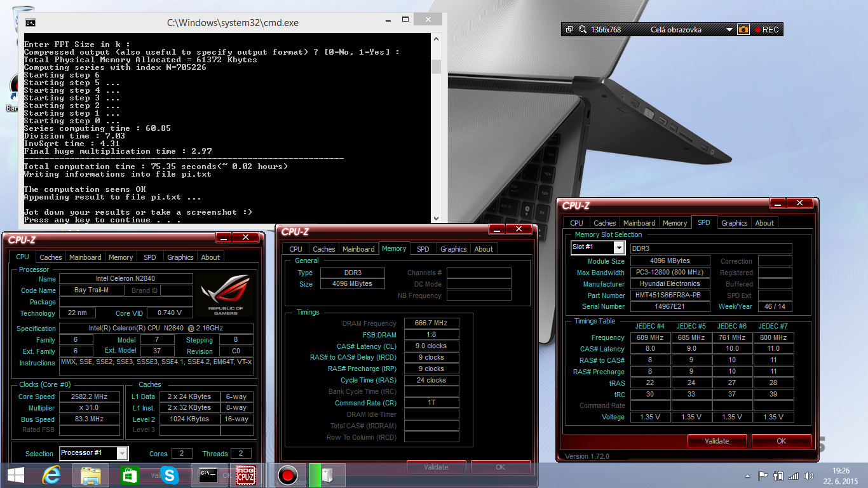Viewport: 868px width, 488px height.
Task: Click the serial number 14967E21
Action: click(x=670, y=306)
